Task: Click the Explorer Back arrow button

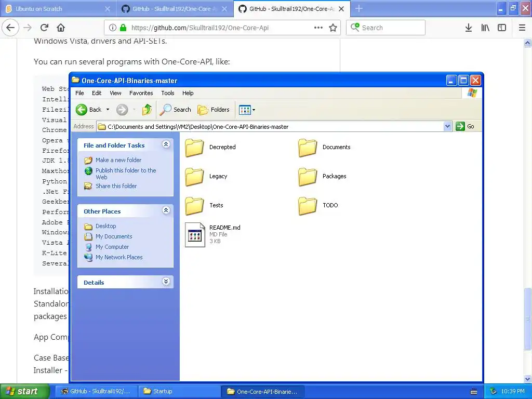Action: pos(82,110)
